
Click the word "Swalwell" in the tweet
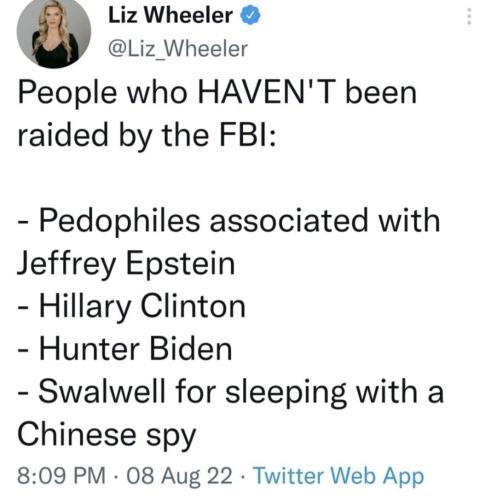pyautogui.click(x=102, y=391)
